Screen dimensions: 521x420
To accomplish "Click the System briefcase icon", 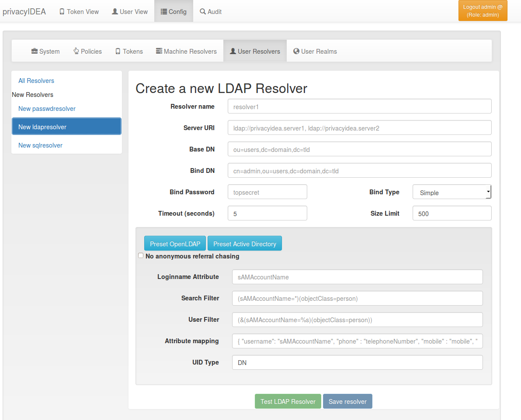I will pyautogui.click(x=35, y=51).
